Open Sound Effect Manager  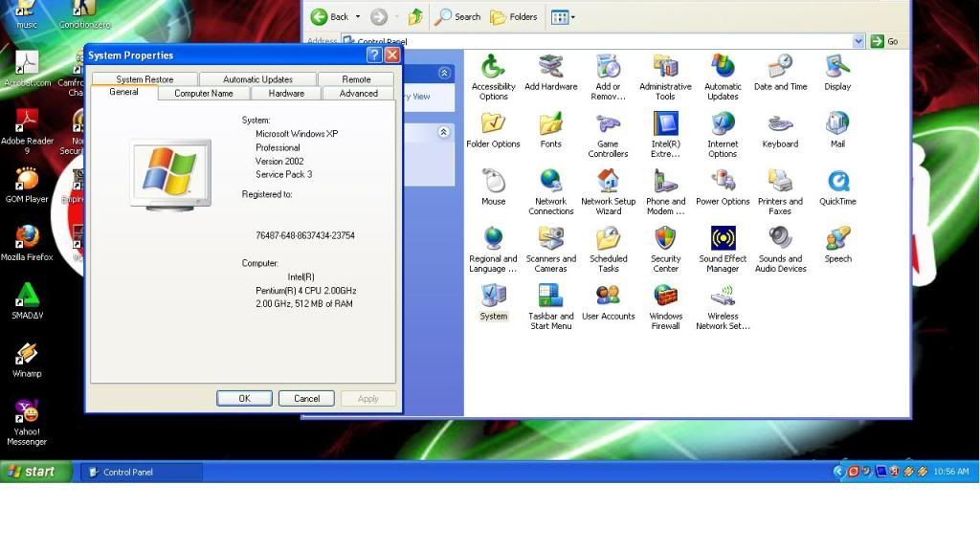click(723, 250)
